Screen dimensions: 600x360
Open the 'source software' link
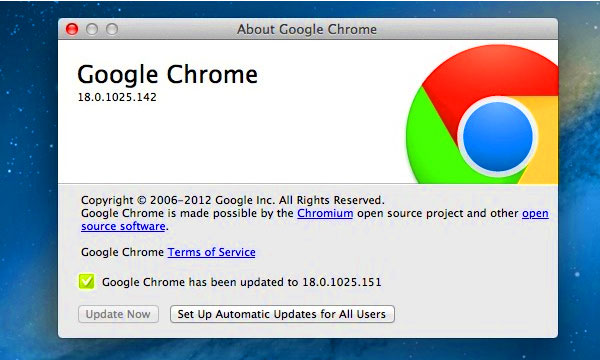coord(123,226)
